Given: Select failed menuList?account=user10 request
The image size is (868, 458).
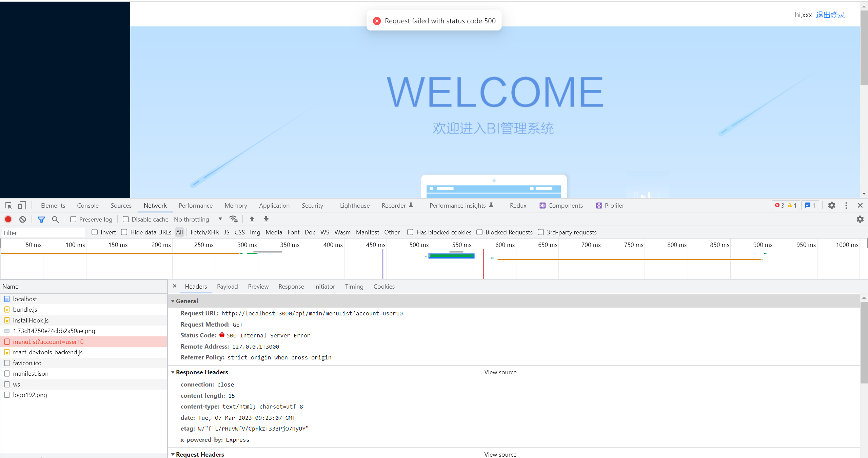Looking at the screenshot, I should pos(84,341).
